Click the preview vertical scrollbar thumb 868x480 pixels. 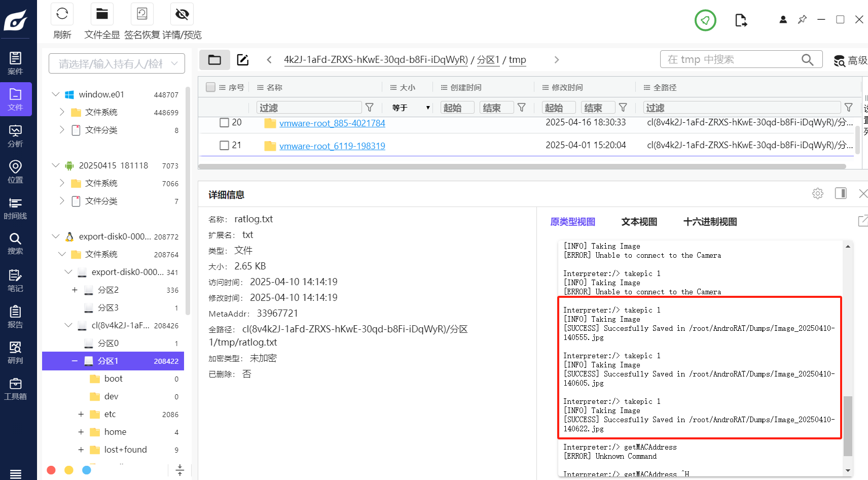(x=848, y=426)
